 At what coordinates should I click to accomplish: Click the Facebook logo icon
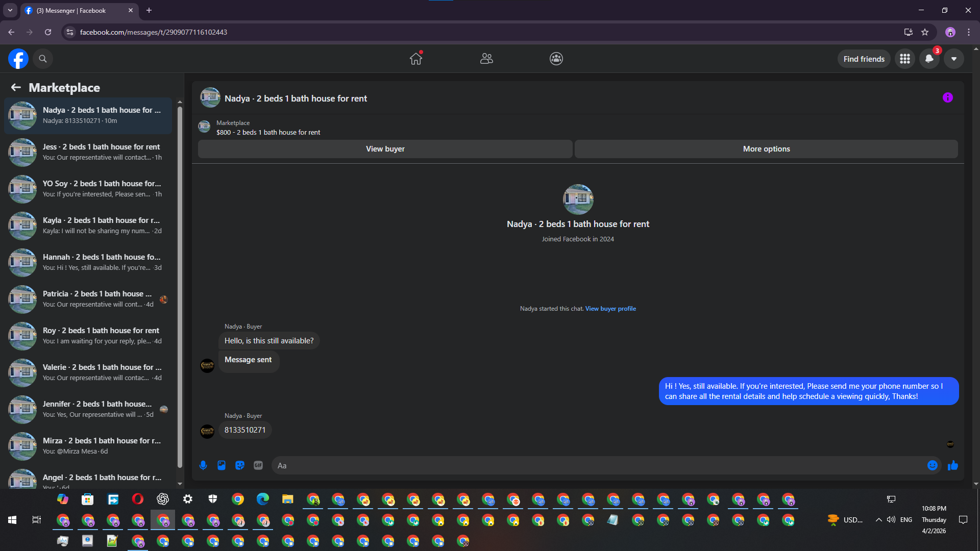18,59
